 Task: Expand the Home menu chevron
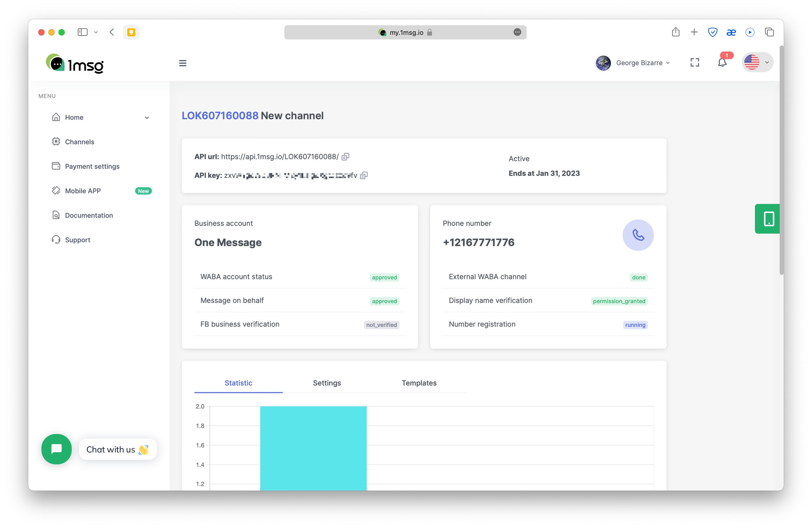[147, 118]
